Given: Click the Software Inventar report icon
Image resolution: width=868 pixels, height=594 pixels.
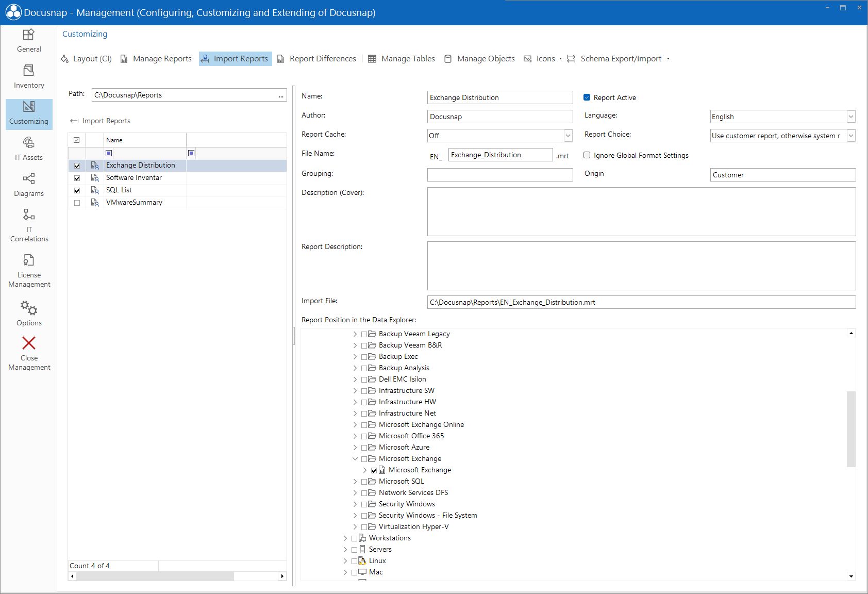Looking at the screenshot, I should pos(95,178).
